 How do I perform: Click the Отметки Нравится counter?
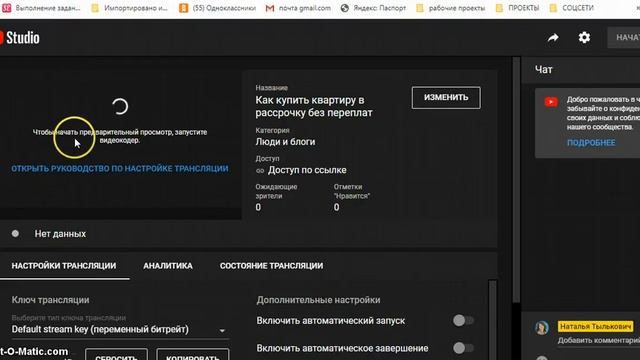[352, 198]
